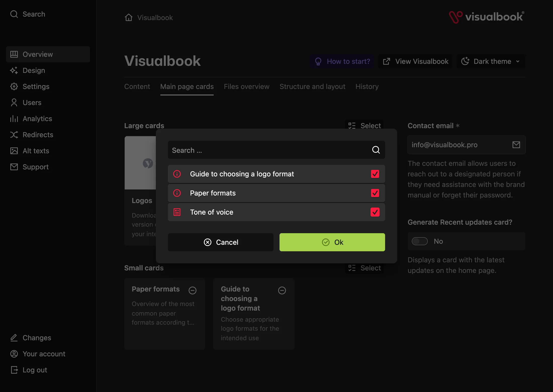Open Settings in sidebar

pos(48,86)
